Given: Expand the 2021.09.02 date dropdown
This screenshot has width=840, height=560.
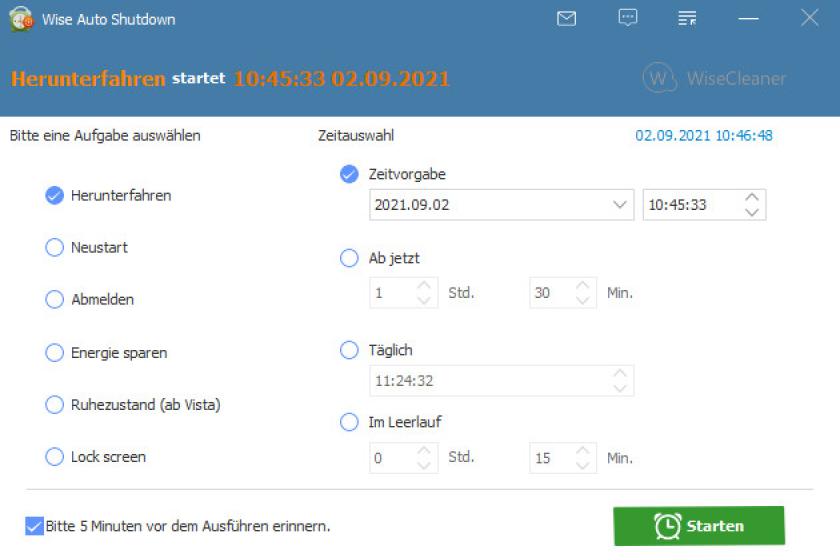Looking at the screenshot, I should 619,205.
